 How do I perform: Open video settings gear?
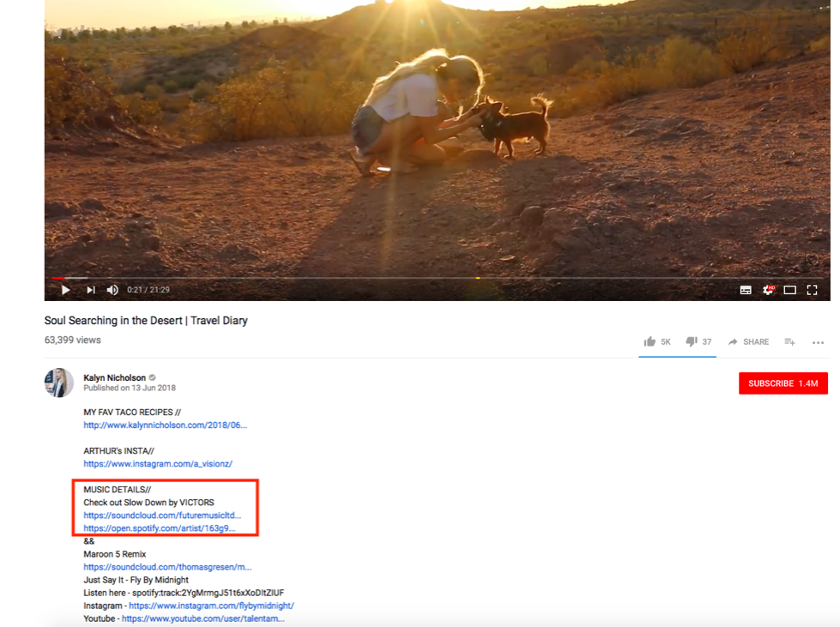pyautogui.click(x=768, y=290)
